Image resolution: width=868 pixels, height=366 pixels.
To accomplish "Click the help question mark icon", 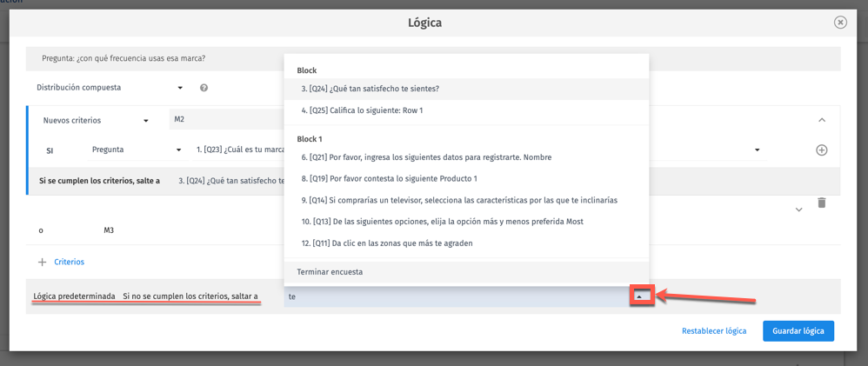I will [204, 88].
